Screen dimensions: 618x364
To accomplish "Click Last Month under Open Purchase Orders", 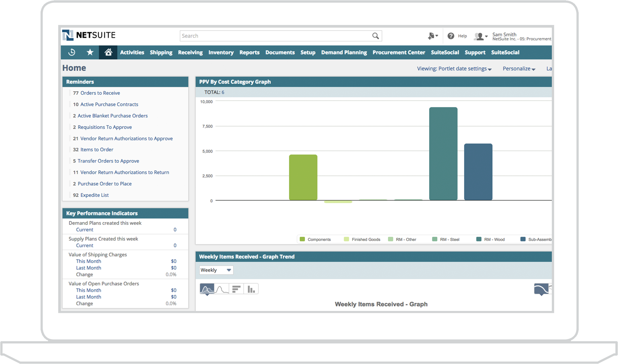I will [89, 297].
